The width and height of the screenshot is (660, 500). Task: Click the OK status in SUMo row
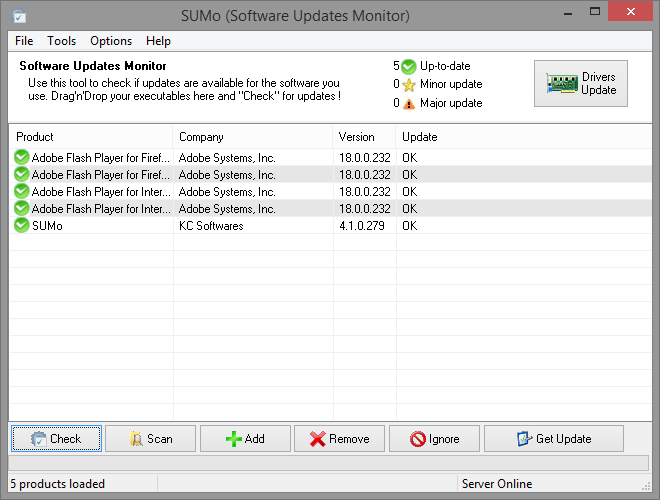point(410,226)
